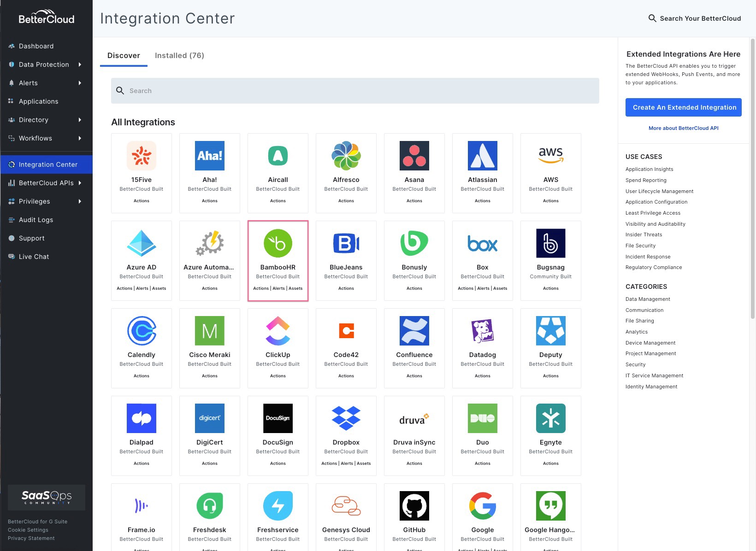Expand the Workflows sidebar section
This screenshot has width=756, height=551.
[35, 138]
